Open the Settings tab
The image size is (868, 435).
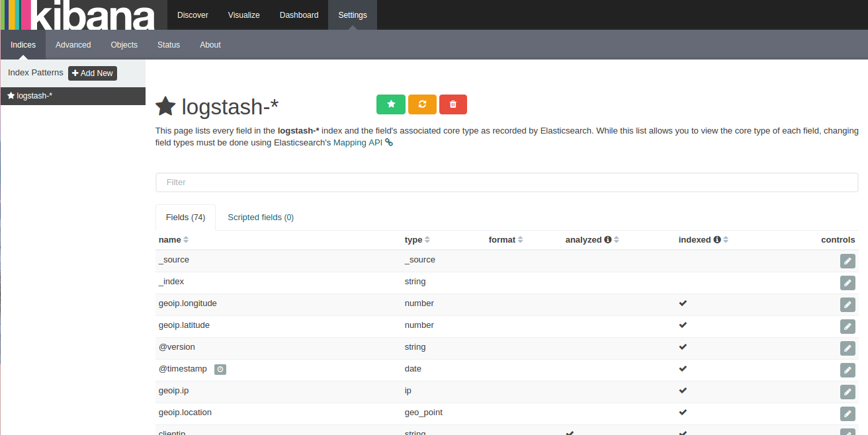coord(353,15)
